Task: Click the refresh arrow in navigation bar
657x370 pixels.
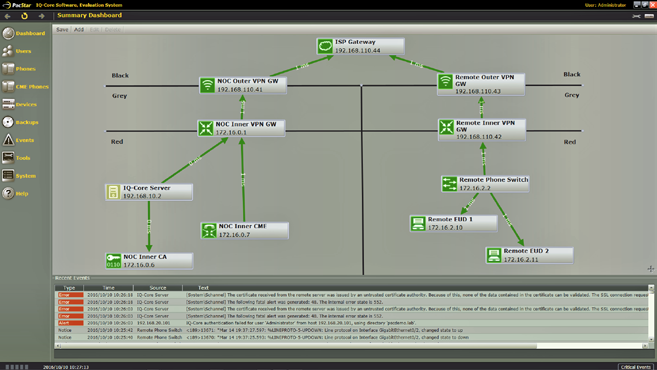Action: [24, 16]
